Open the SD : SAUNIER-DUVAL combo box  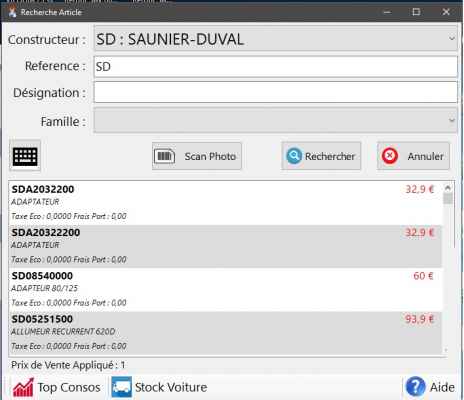click(x=275, y=39)
